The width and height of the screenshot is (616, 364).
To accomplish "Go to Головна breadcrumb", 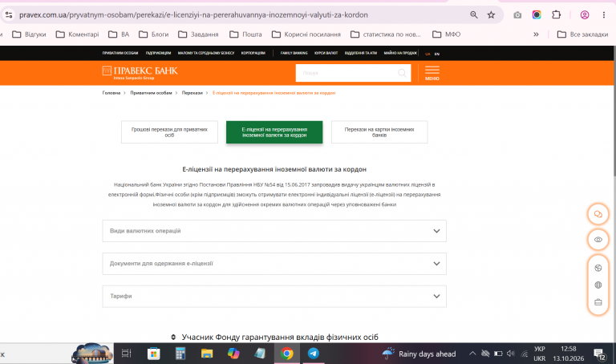I will coord(111,93).
